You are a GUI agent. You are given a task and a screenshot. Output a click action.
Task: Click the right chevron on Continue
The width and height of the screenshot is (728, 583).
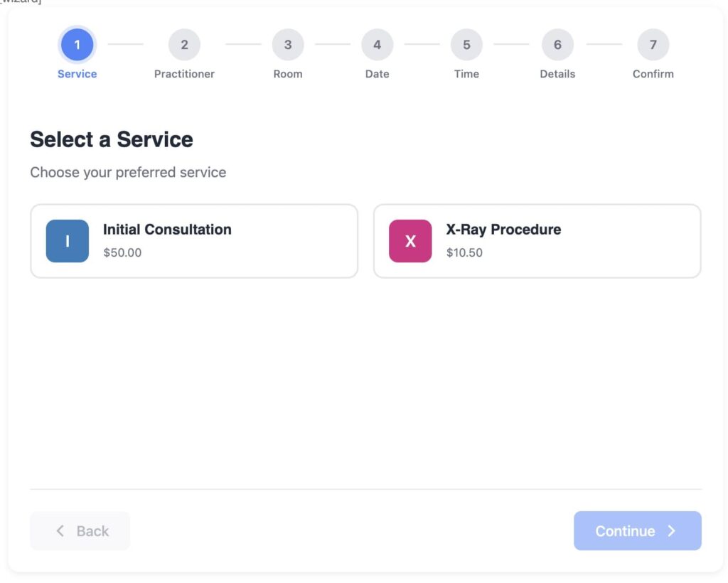(672, 531)
